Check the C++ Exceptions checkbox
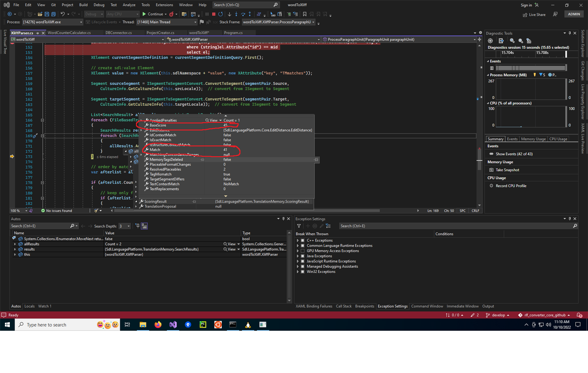The width and height of the screenshot is (588, 373). pyautogui.click(x=302, y=240)
